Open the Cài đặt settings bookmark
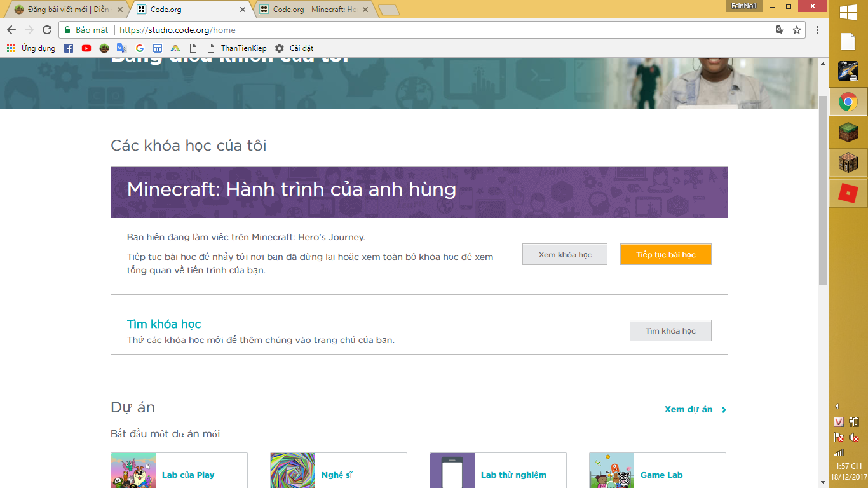Image resolution: width=868 pixels, height=488 pixels. (294, 48)
